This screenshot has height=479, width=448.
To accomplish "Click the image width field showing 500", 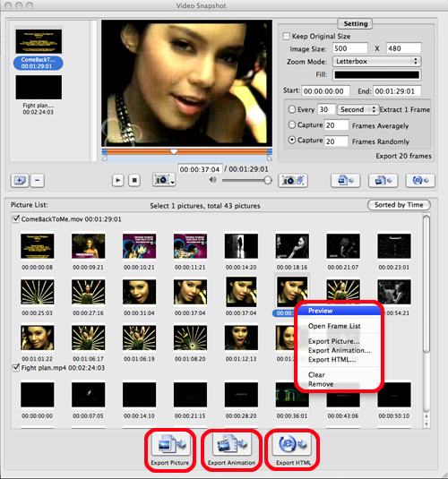I will [x=349, y=48].
